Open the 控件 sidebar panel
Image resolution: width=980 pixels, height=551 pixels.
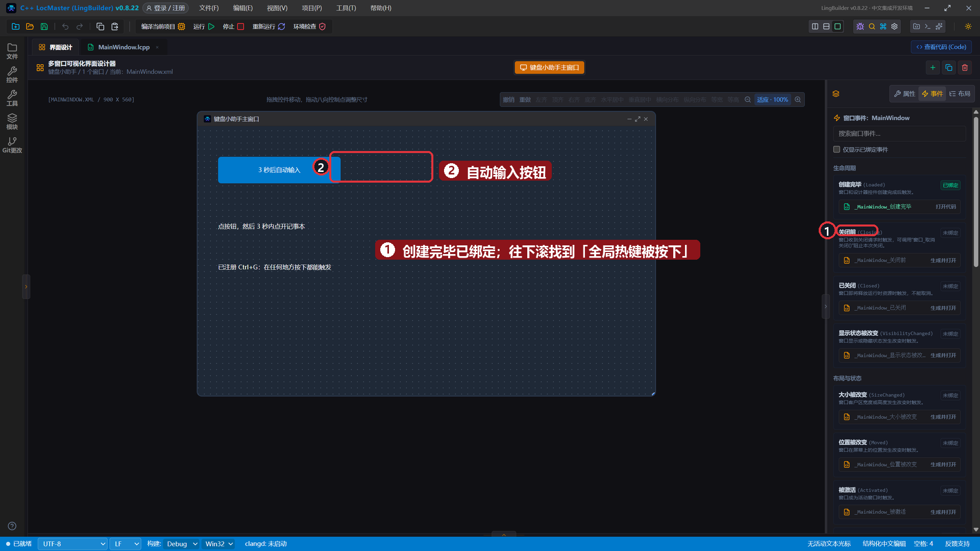pyautogui.click(x=12, y=74)
